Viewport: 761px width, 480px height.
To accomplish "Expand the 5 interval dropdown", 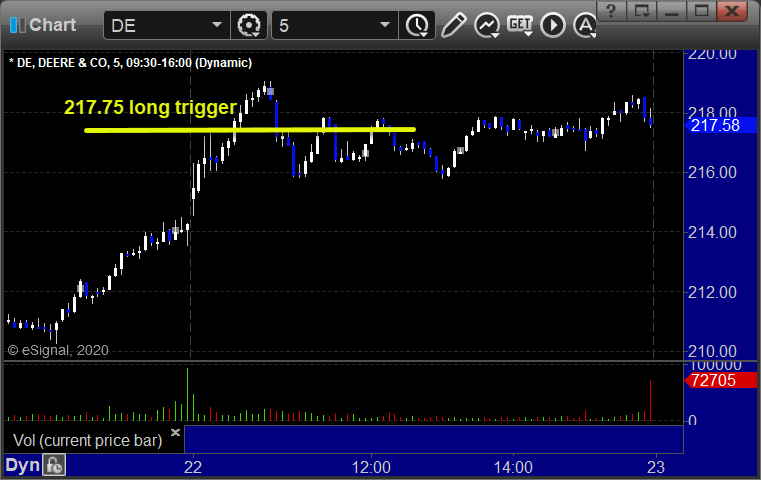I will 384,25.
